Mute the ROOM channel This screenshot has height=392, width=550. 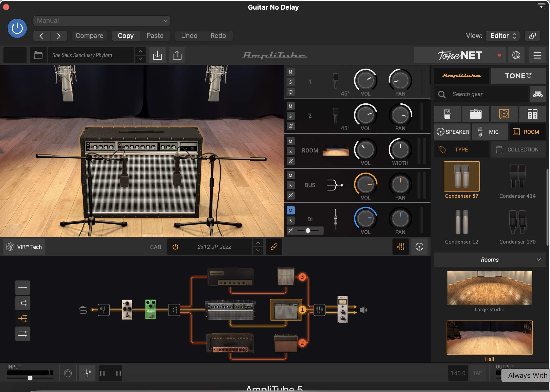[x=290, y=141]
